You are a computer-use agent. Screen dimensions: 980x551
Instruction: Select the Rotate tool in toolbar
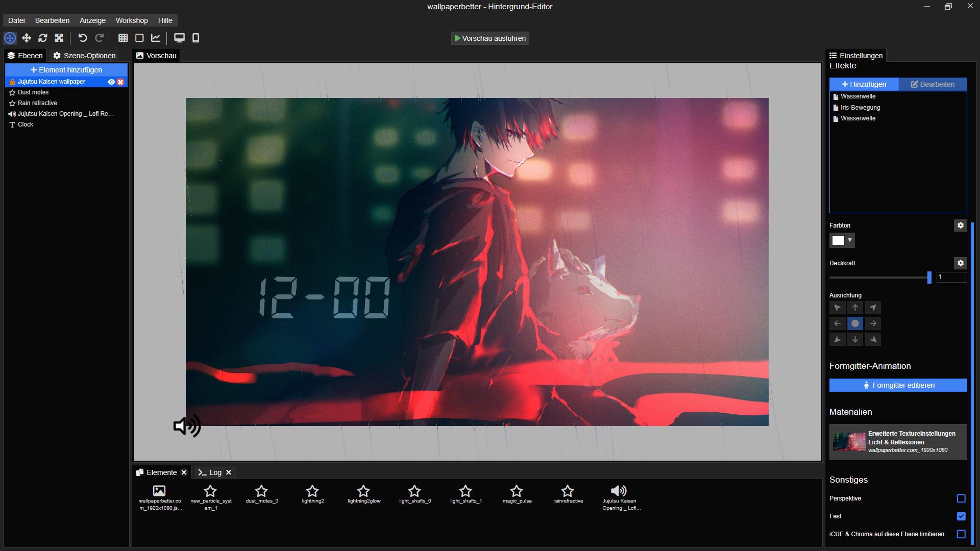(x=43, y=38)
